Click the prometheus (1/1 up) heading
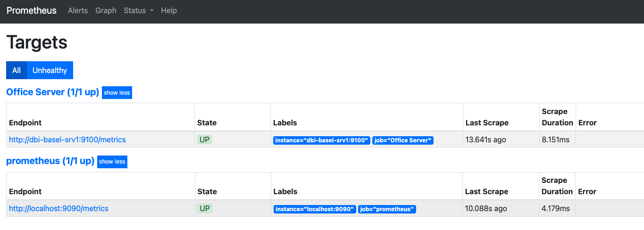Screen dimensions: 644x230 coord(50,161)
